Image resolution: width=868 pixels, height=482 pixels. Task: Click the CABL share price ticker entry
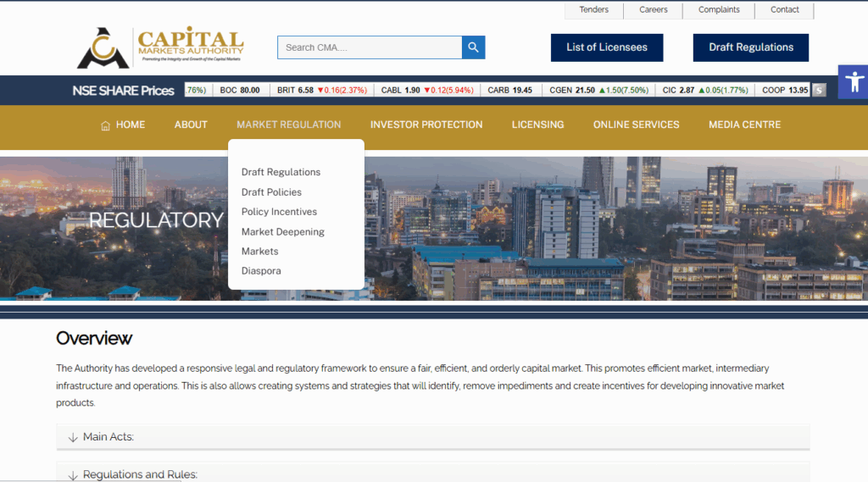pyautogui.click(x=427, y=90)
